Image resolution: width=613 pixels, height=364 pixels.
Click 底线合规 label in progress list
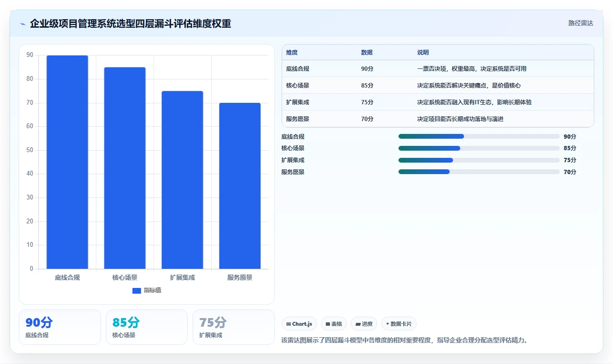click(x=293, y=137)
